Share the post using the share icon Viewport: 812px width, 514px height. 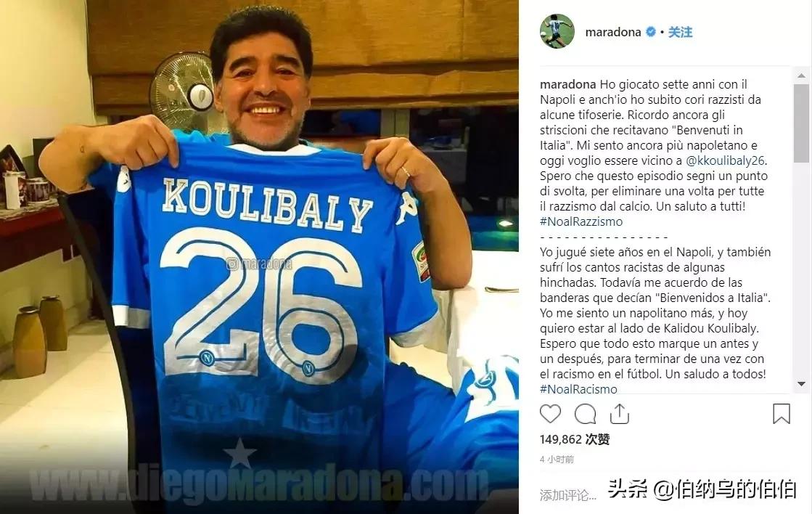click(x=620, y=414)
